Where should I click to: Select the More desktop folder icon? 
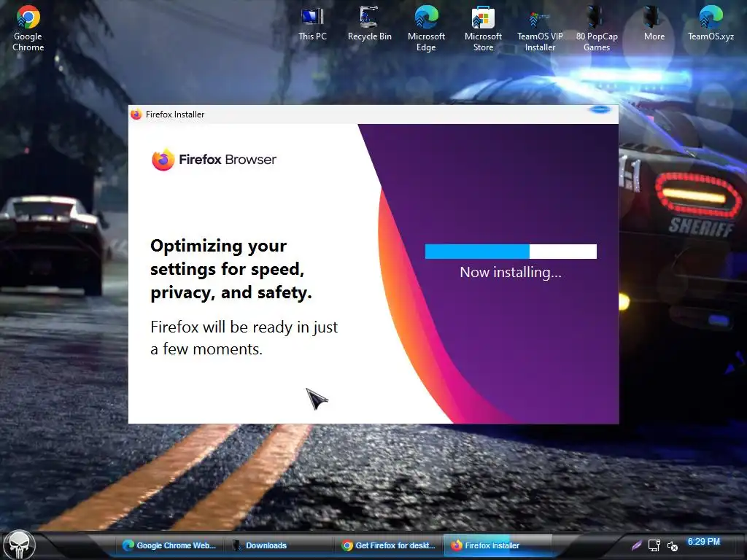click(654, 24)
